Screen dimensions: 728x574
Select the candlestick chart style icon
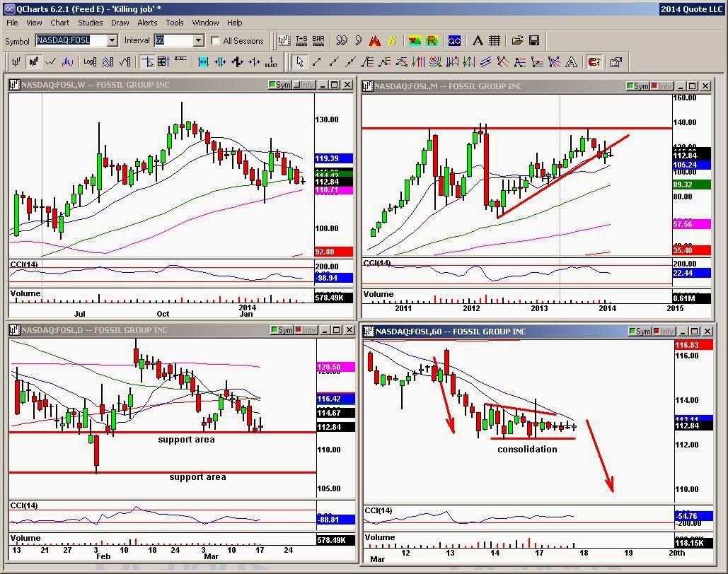[33, 61]
